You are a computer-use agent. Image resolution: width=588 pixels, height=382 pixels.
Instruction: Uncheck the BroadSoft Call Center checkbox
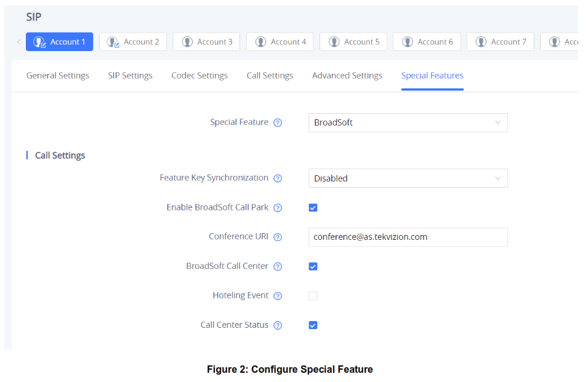pyautogui.click(x=313, y=266)
